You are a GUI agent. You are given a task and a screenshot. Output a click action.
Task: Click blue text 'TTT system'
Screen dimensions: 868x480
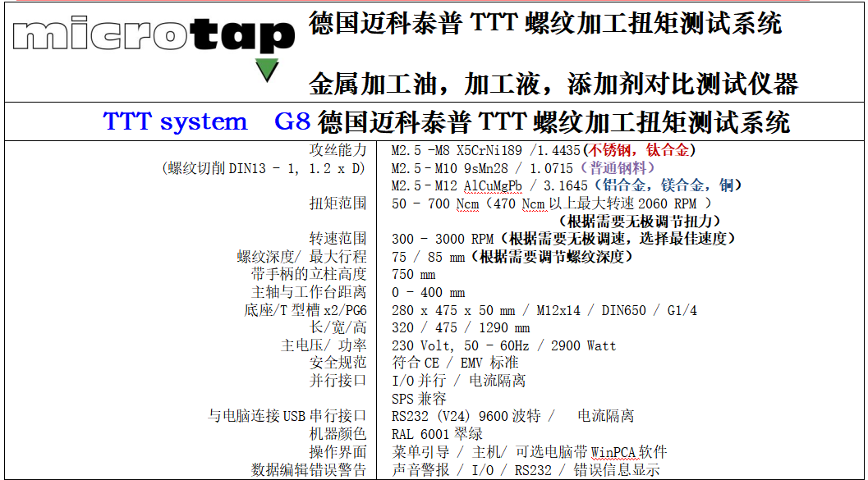pyautogui.click(x=175, y=121)
